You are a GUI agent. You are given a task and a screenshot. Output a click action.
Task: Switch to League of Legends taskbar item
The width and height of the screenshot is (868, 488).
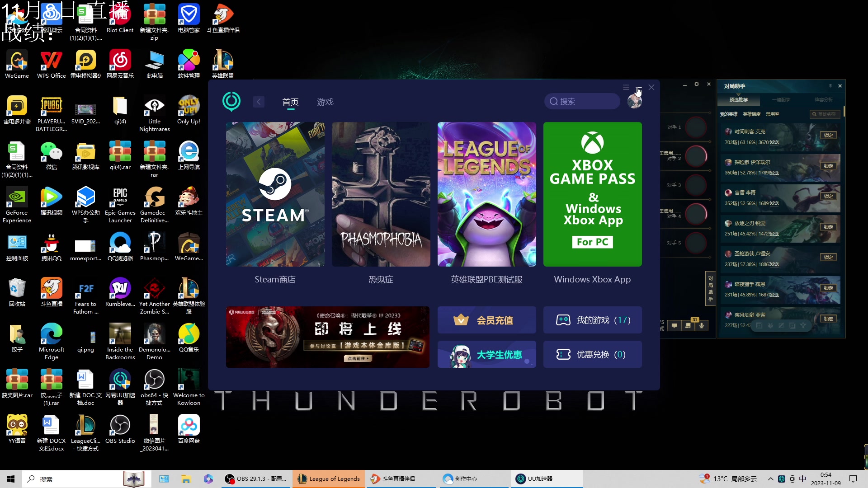point(329,479)
